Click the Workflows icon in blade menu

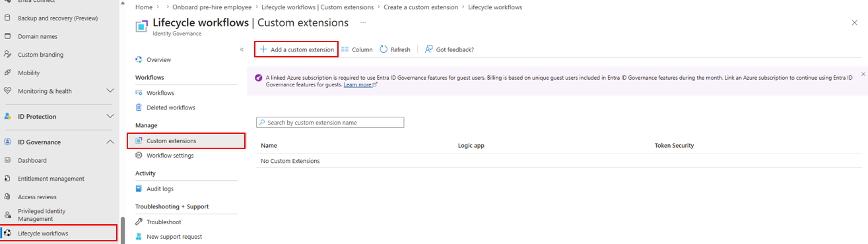pyautogui.click(x=139, y=93)
